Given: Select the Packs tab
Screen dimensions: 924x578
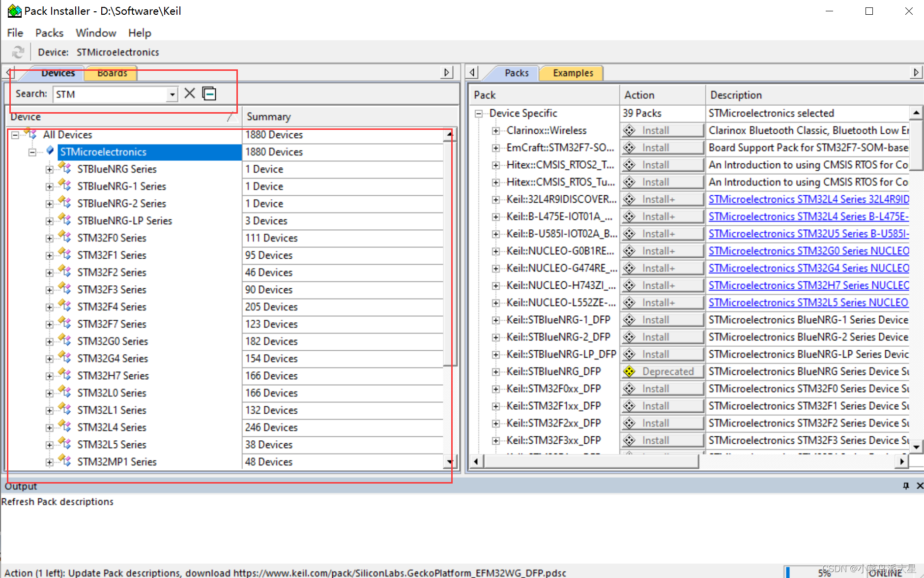Looking at the screenshot, I should (x=517, y=73).
